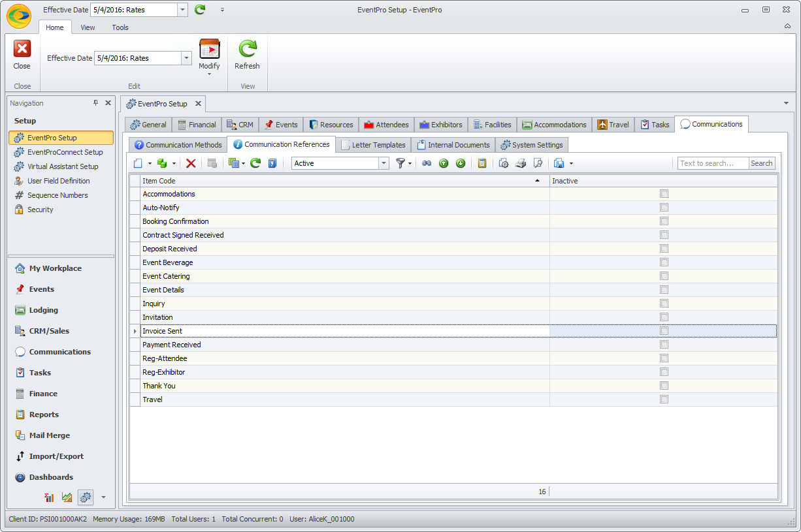
Task: Click the green refresh icon in title bar
Action: tap(200, 10)
